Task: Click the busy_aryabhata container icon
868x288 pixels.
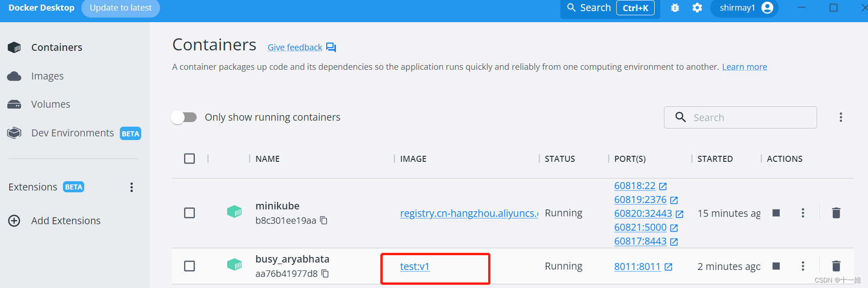Action: (x=235, y=265)
